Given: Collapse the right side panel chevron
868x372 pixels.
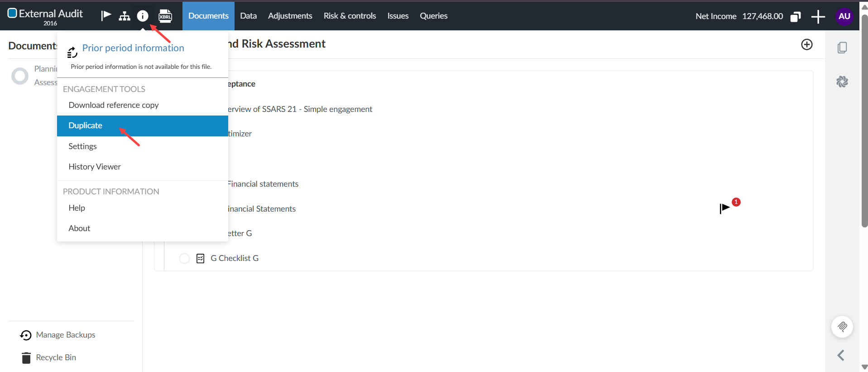Looking at the screenshot, I should [841, 355].
